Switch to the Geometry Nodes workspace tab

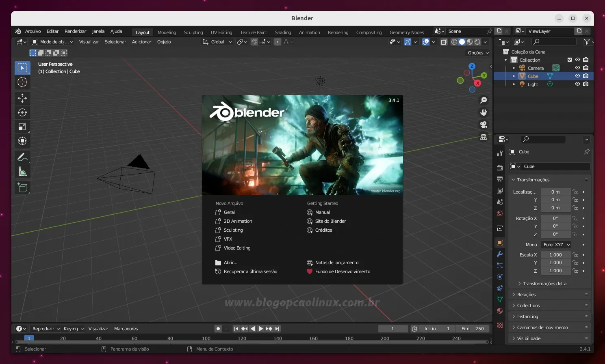pos(407,32)
